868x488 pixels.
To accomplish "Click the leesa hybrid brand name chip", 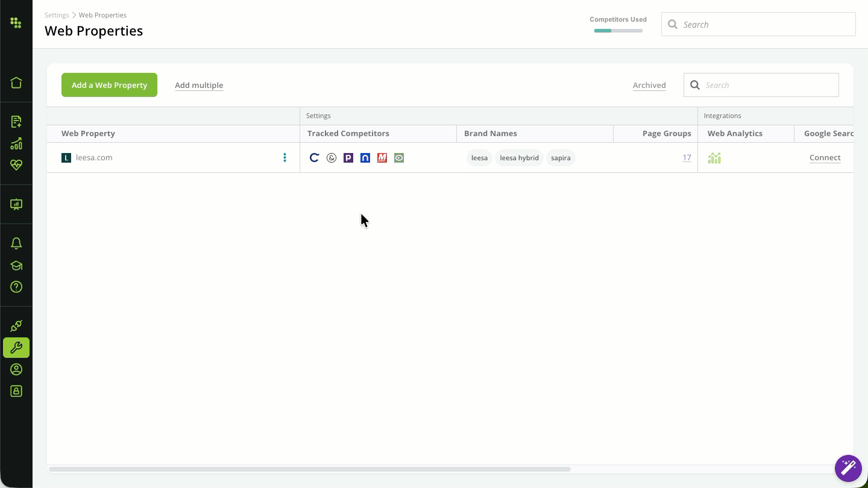I will coord(519,158).
